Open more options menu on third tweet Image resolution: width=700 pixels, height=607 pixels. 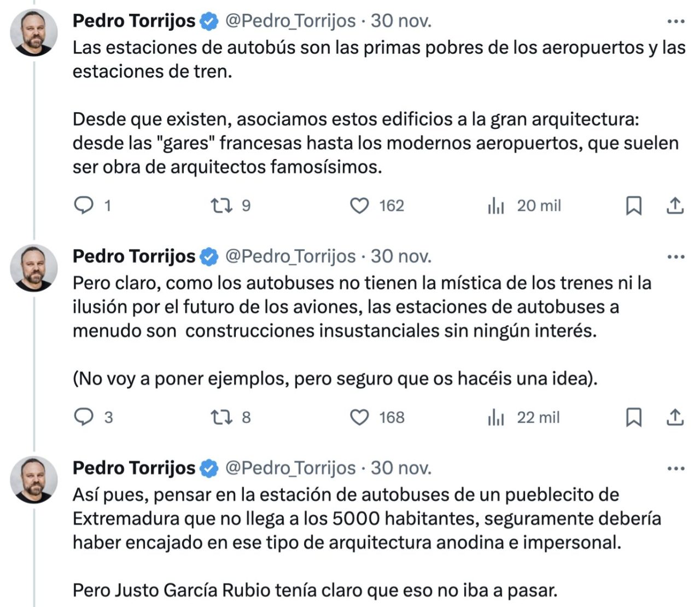pos(676,468)
